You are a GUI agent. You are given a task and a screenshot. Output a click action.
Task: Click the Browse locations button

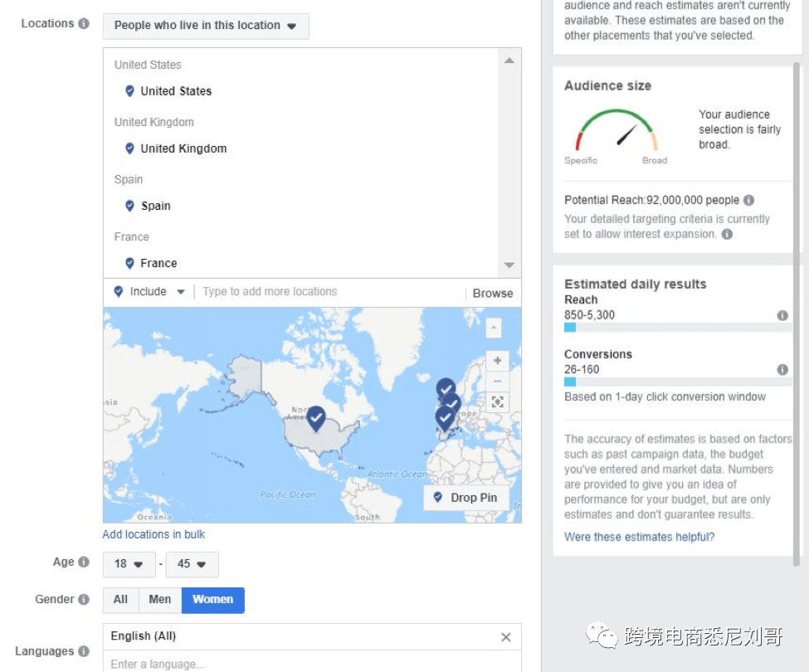coord(492,292)
